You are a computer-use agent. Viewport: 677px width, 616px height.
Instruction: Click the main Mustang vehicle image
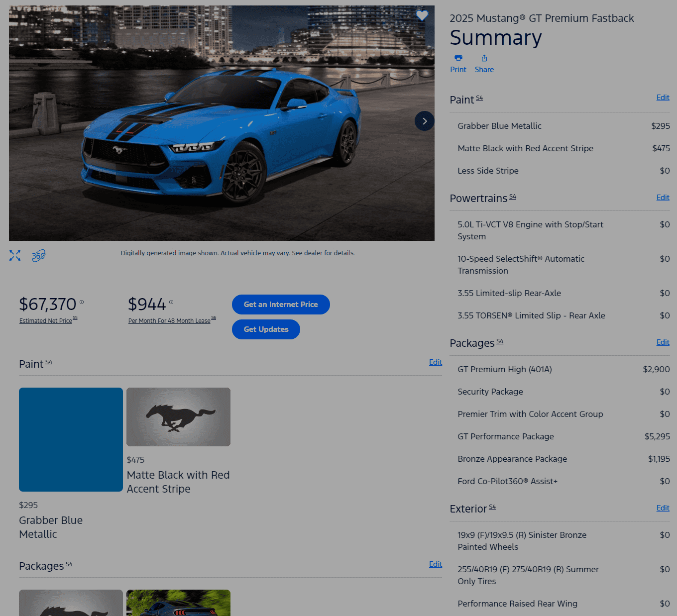tap(222, 123)
